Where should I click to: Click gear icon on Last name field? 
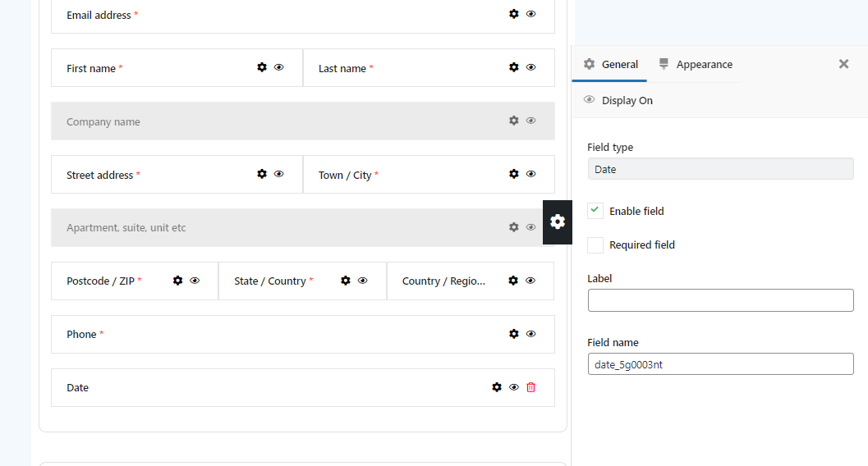(514, 67)
